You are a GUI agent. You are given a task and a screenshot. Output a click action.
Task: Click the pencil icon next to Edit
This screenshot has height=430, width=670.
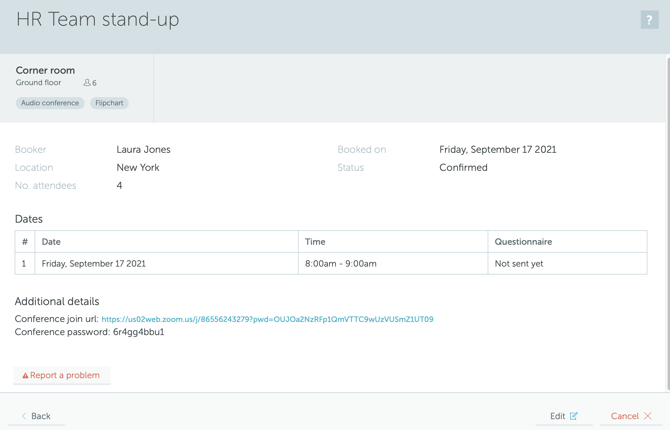point(574,416)
